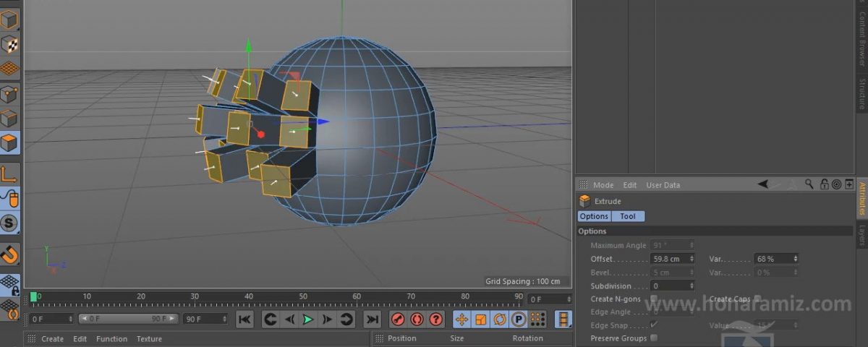Toggle Rotation keyframe recording
Viewport: 868px width, 347px height.
[499, 319]
